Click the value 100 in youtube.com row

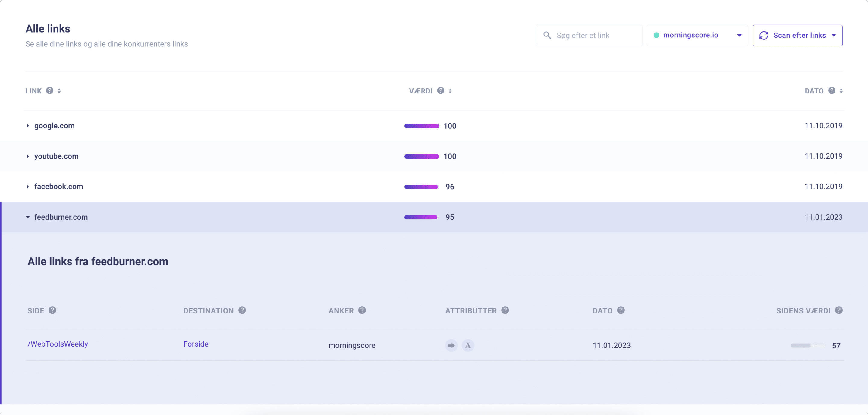click(x=450, y=156)
